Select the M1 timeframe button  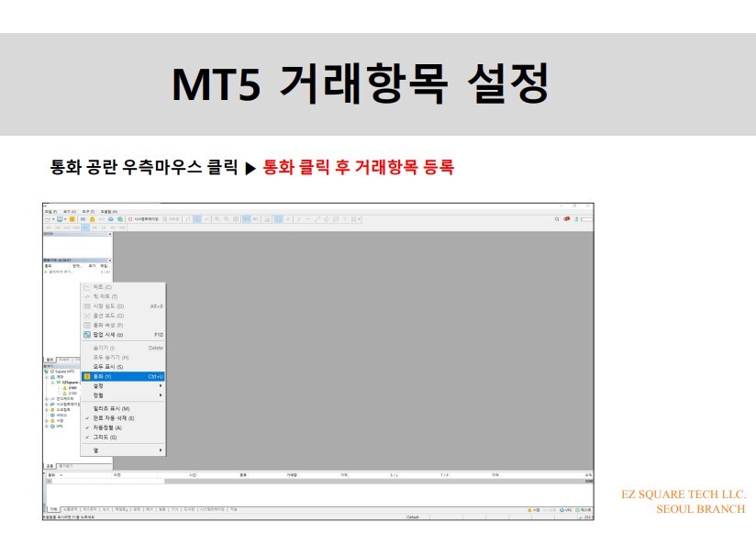(x=49, y=228)
